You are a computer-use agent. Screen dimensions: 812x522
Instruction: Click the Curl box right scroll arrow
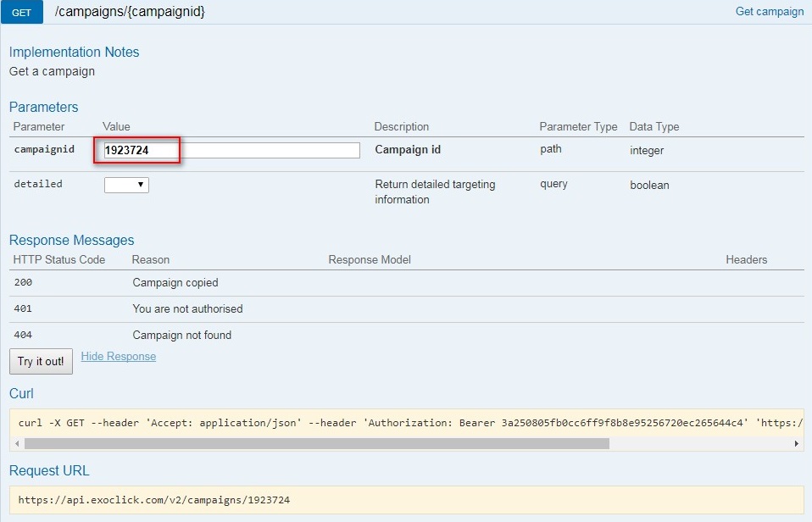tap(796, 443)
